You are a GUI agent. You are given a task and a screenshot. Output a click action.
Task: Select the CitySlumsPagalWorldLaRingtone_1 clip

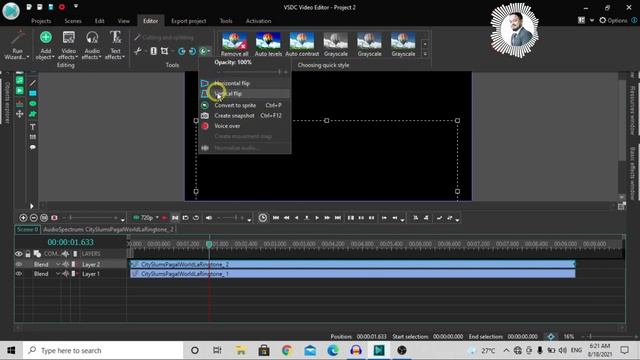353,274
